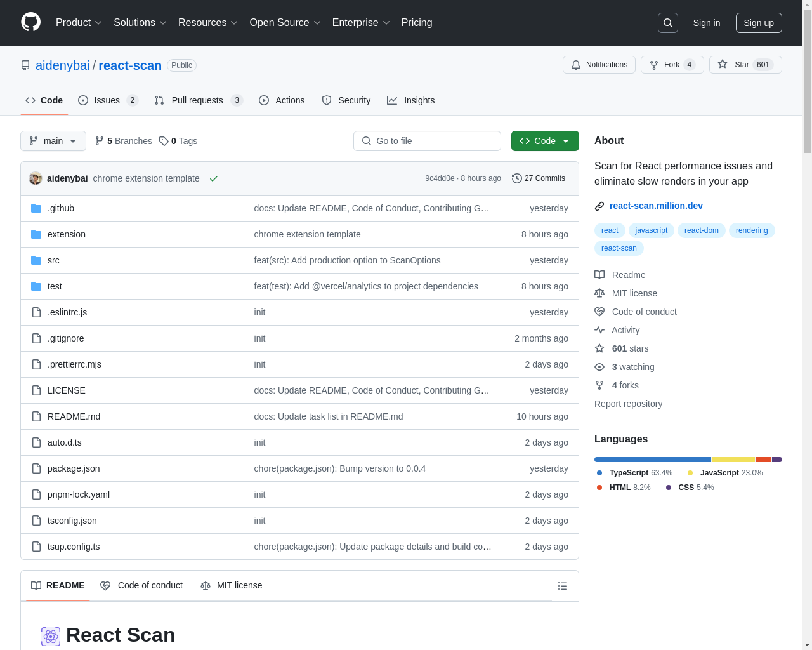This screenshot has width=812, height=650.
Task: Click the commit history clock icon
Action: pos(516,178)
